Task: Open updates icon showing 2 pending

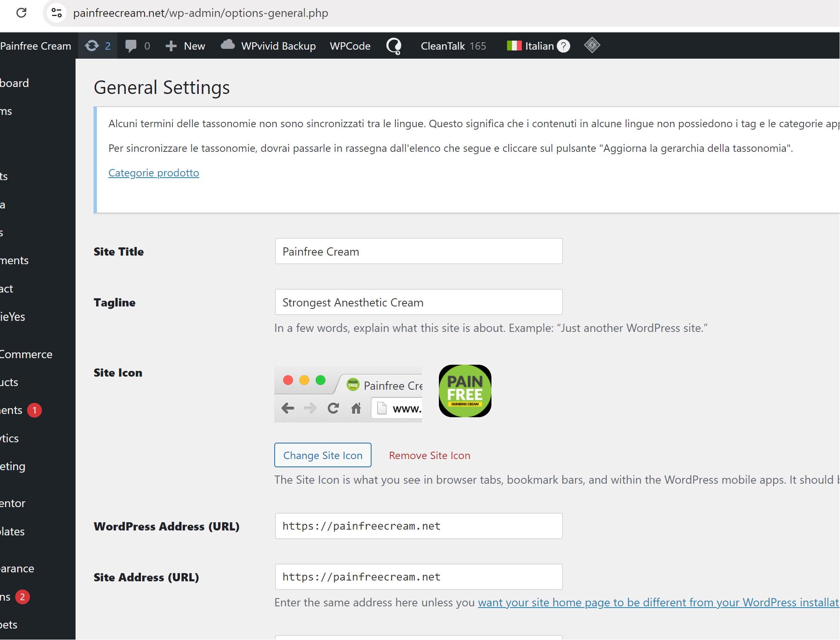Action: [x=97, y=46]
